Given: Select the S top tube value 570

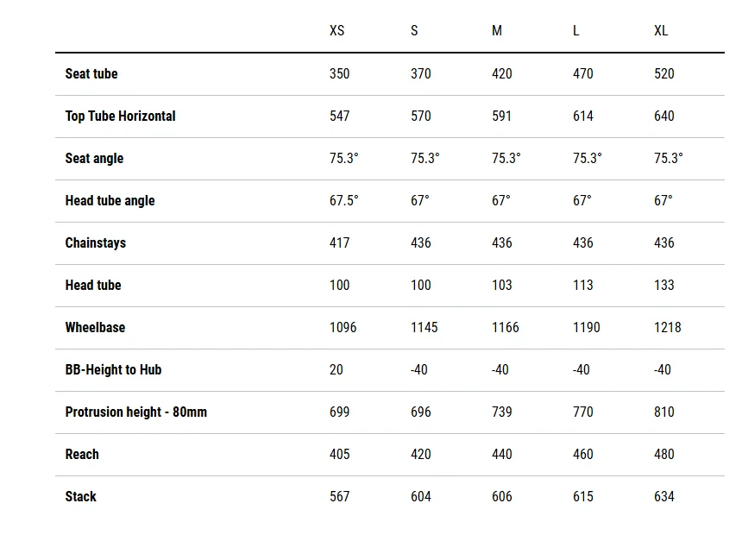Looking at the screenshot, I should coord(421,116).
